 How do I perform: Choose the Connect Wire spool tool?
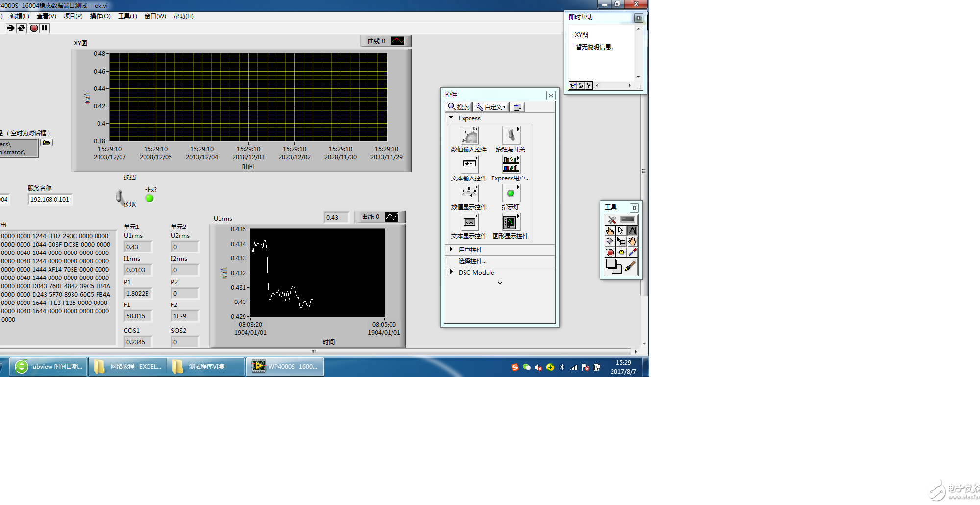(610, 242)
